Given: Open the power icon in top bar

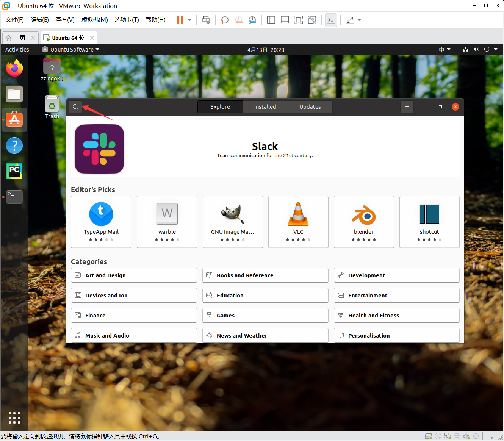Looking at the screenshot, I should (487, 50).
